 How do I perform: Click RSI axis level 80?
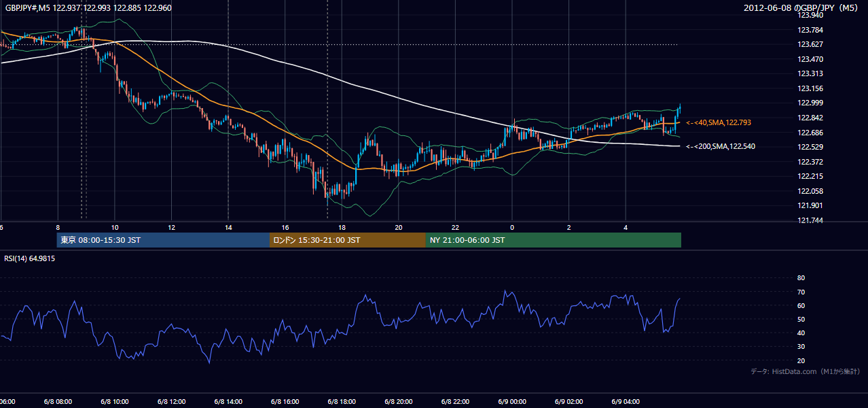[x=801, y=278]
